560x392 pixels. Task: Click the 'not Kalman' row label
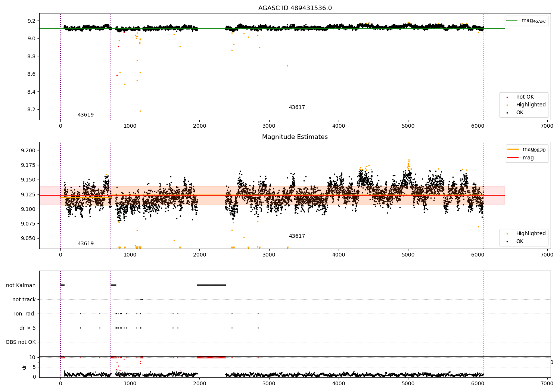(x=21, y=285)
